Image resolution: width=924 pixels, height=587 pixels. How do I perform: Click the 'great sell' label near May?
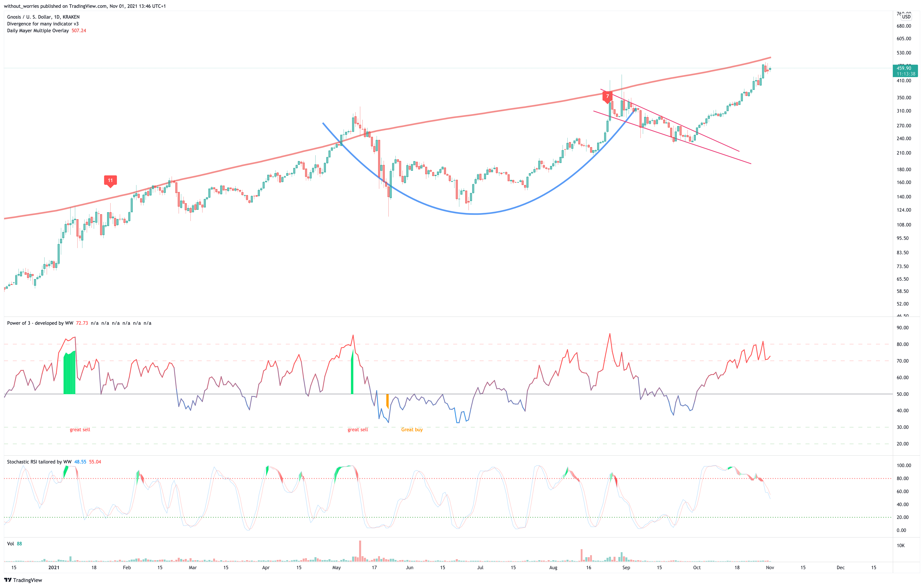(x=358, y=429)
